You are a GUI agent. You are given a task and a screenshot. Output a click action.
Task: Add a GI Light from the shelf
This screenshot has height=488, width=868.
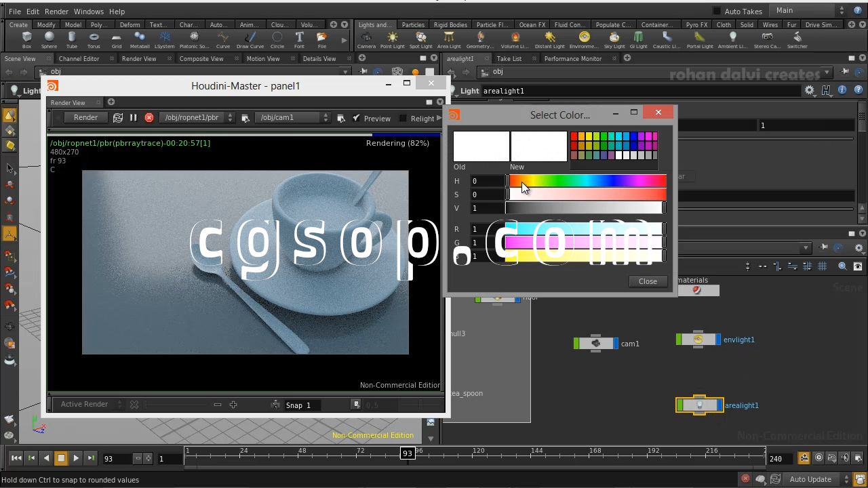pyautogui.click(x=639, y=40)
